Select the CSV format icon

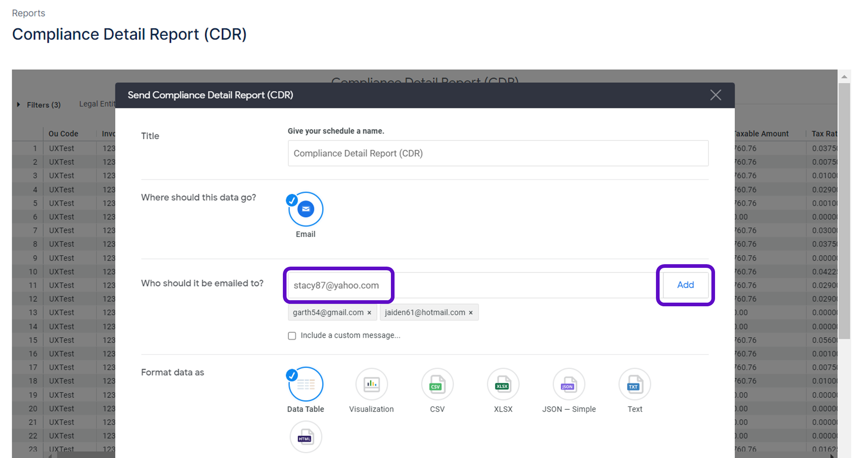[437, 384]
